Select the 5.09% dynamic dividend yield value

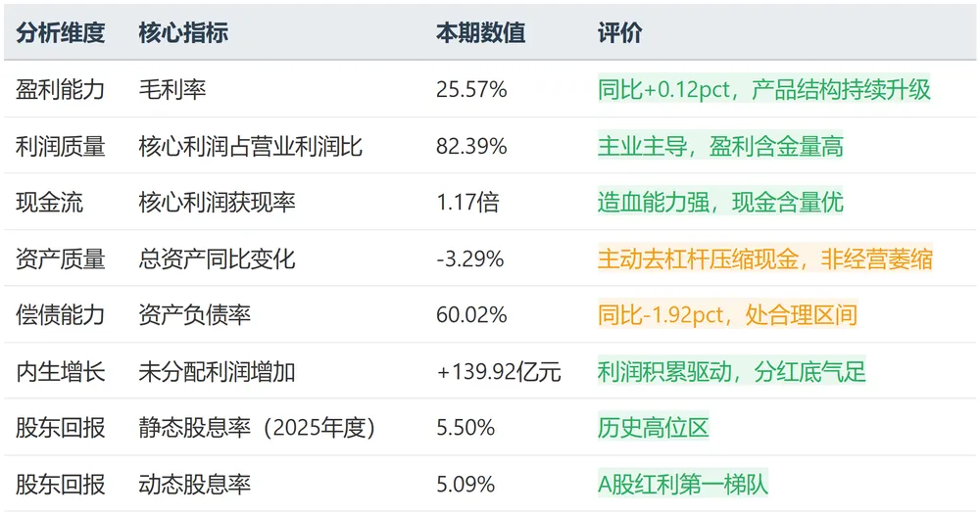coord(465,484)
